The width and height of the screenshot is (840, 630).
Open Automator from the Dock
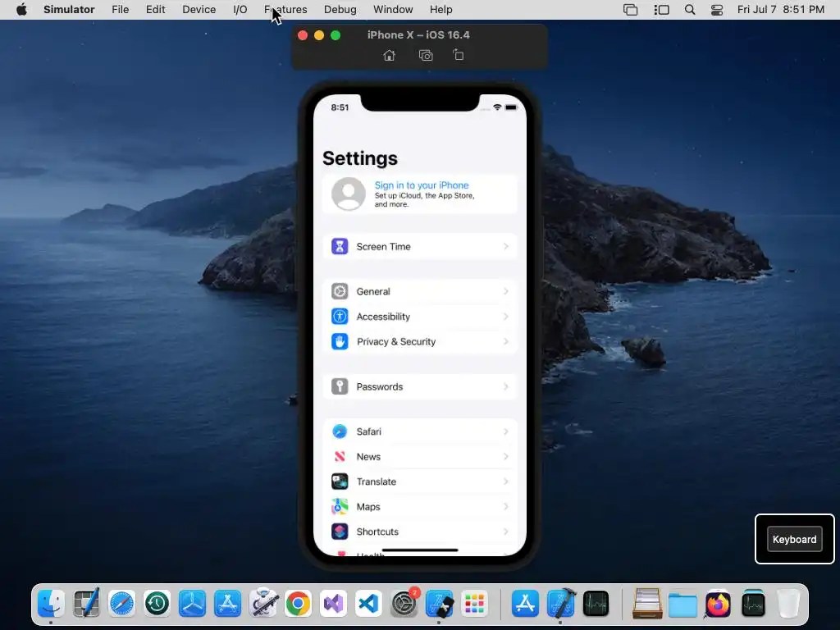(x=263, y=604)
